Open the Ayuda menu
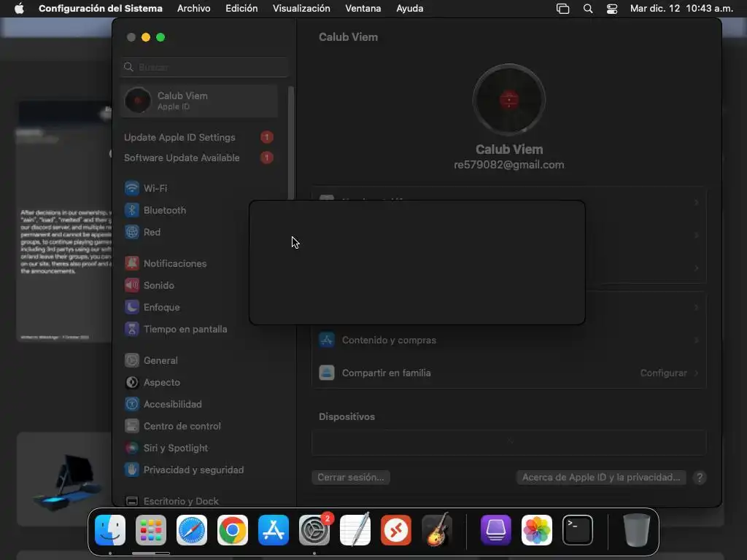Viewport: 747px width, 560px height. 410,9
